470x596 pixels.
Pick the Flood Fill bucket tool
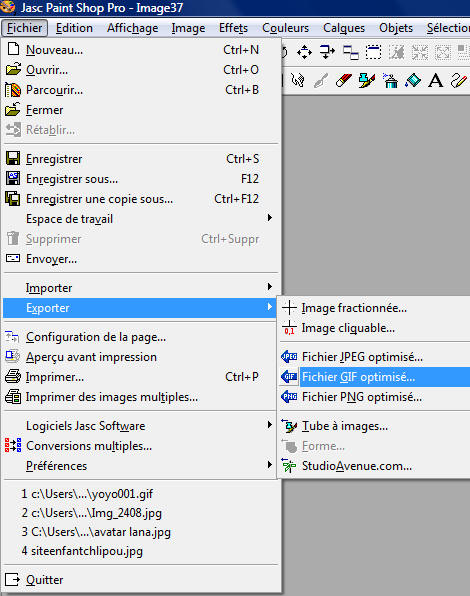tap(413, 81)
